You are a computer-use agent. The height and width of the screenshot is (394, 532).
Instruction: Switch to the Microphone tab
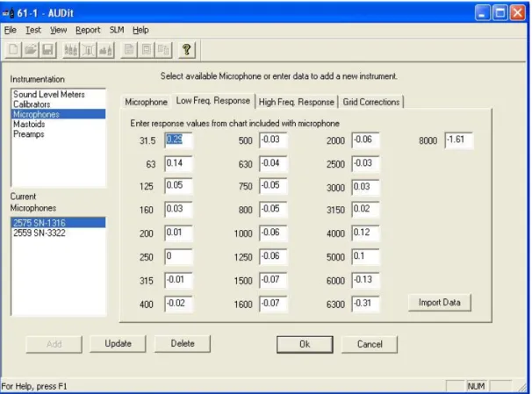pos(146,102)
